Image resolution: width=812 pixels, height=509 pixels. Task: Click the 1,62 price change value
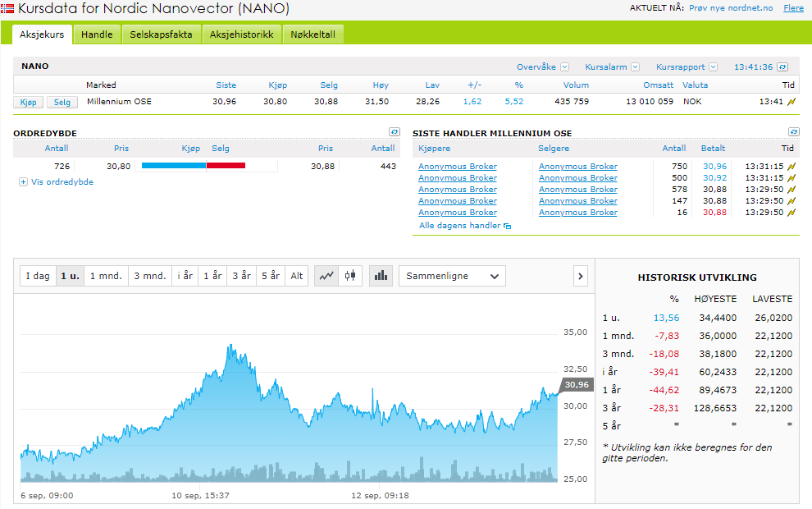coord(472,102)
